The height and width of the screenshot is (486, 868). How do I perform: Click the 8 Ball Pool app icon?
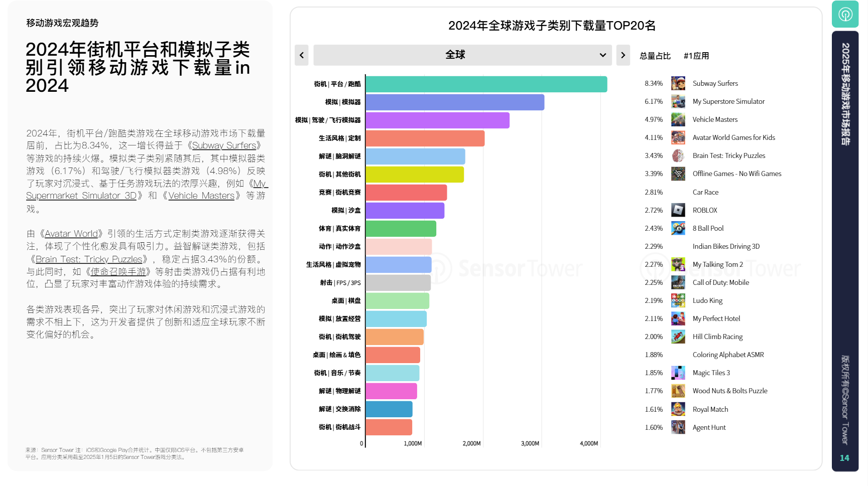678,228
